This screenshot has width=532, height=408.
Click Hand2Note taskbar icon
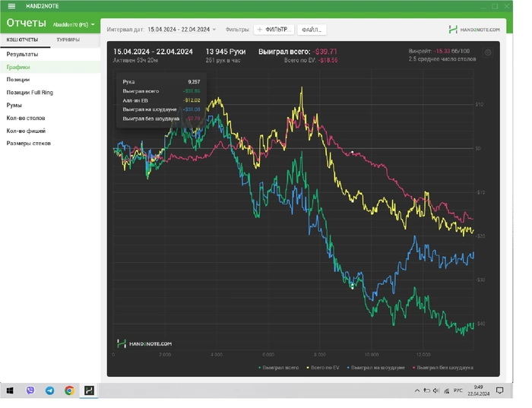click(x=89, y=391)
